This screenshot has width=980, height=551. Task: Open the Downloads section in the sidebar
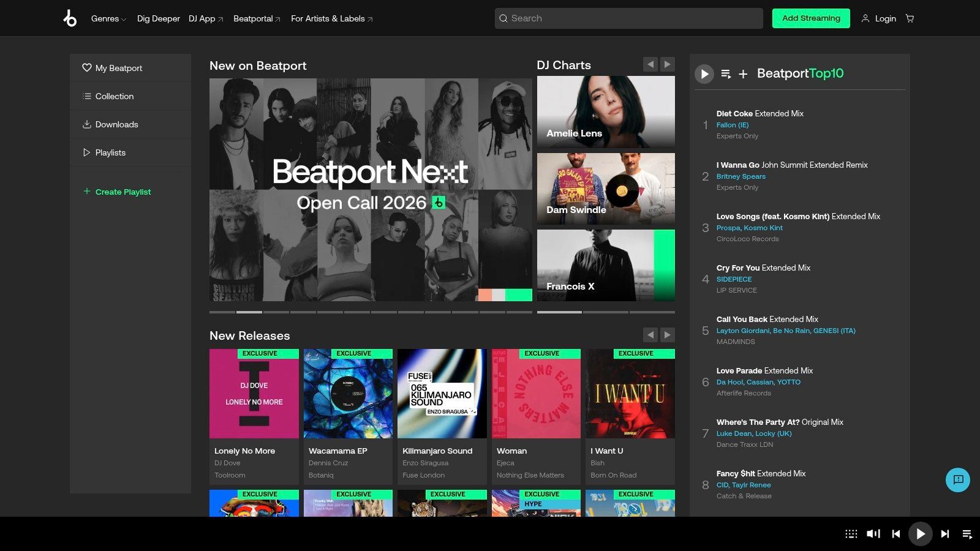point(116,124)
